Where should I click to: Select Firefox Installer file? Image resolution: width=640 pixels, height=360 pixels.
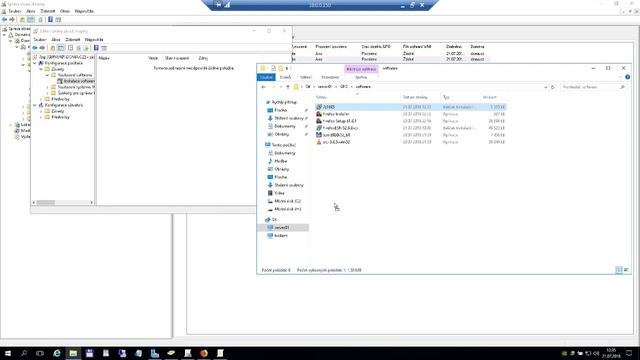(x=410, y=114)
